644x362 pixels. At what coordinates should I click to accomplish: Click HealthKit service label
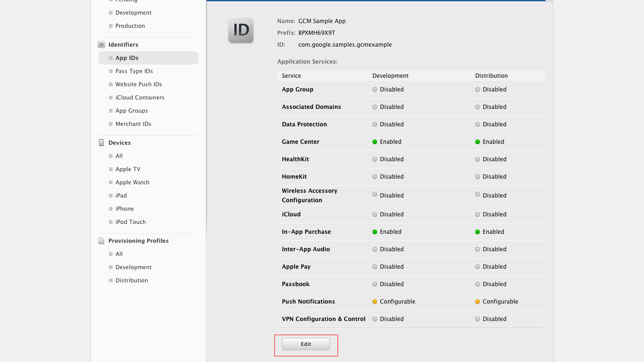click(x=295, y=159)
